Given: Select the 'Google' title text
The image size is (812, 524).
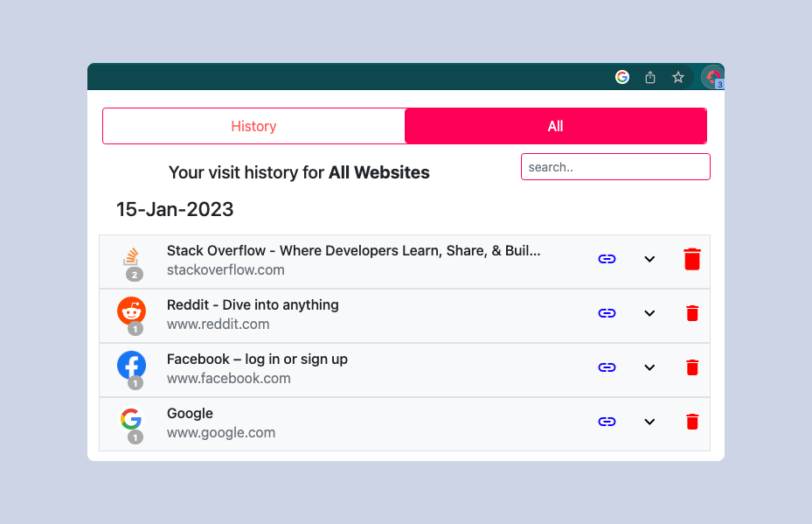Looking at the screenshot, I should 190,414.
